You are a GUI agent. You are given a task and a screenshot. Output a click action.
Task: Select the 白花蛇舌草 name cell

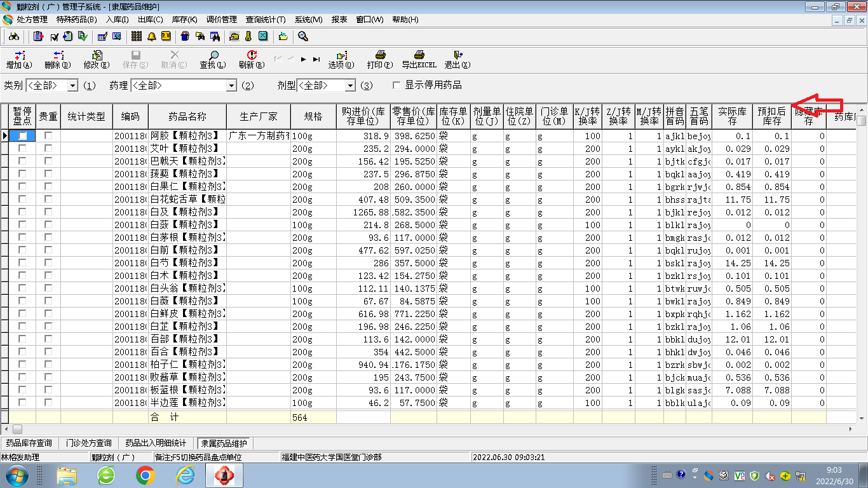[187, 200]
